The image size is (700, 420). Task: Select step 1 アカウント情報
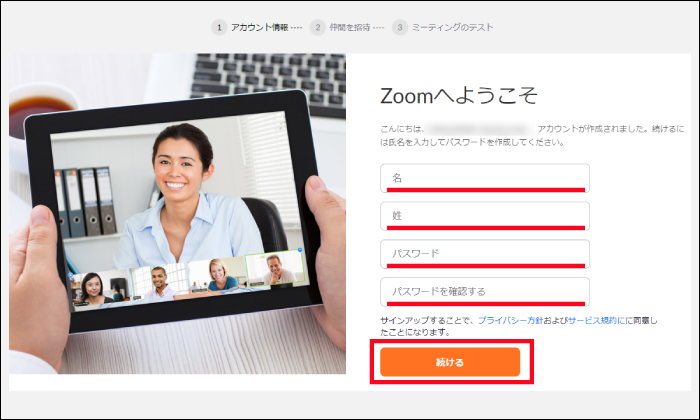click(252, 27)
